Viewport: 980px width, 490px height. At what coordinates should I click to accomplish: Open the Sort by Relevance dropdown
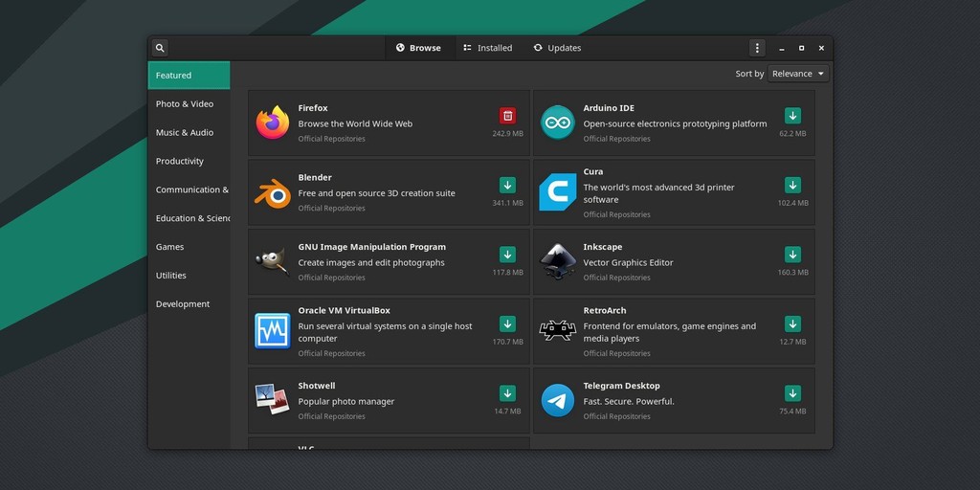tap(798, 74)
